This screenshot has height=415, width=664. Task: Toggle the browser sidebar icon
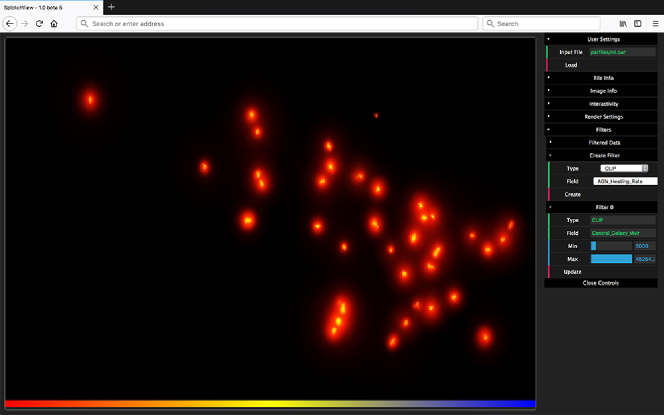pos(636,23)
